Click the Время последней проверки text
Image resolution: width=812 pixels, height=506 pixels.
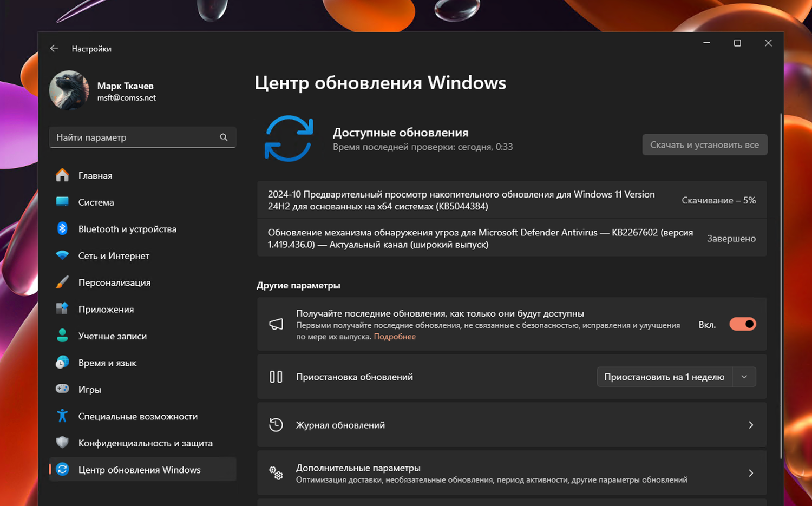[423, 147]
